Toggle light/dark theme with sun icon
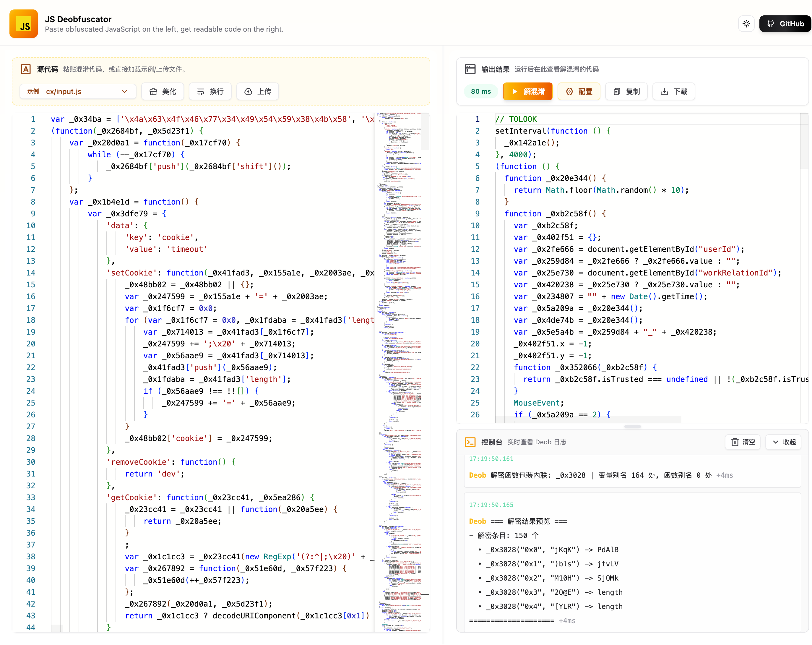812x645 pixels. click(x=746, y=23)
